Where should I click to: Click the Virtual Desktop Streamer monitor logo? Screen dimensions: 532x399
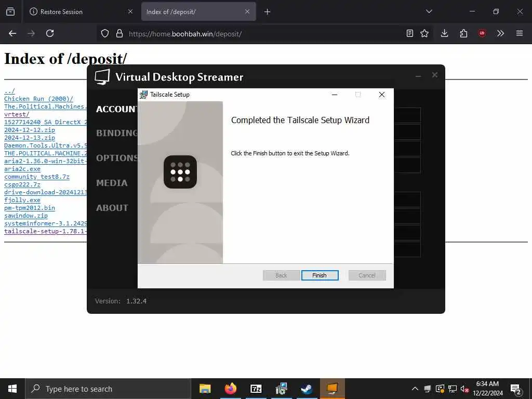coord(102,77)
